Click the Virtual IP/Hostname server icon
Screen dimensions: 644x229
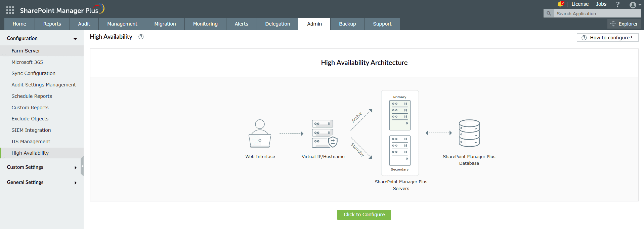pos(325,134)
